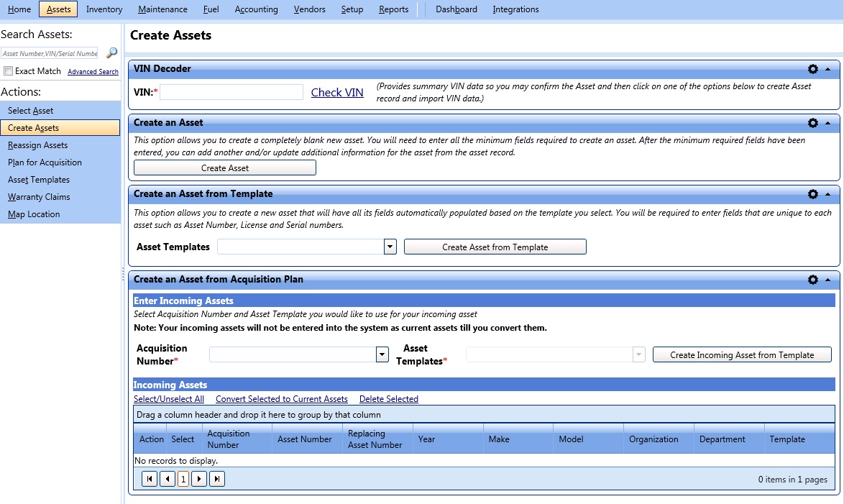844x504 pixels.
Task: Open the Integrations menu item
Action: (515, 9)
